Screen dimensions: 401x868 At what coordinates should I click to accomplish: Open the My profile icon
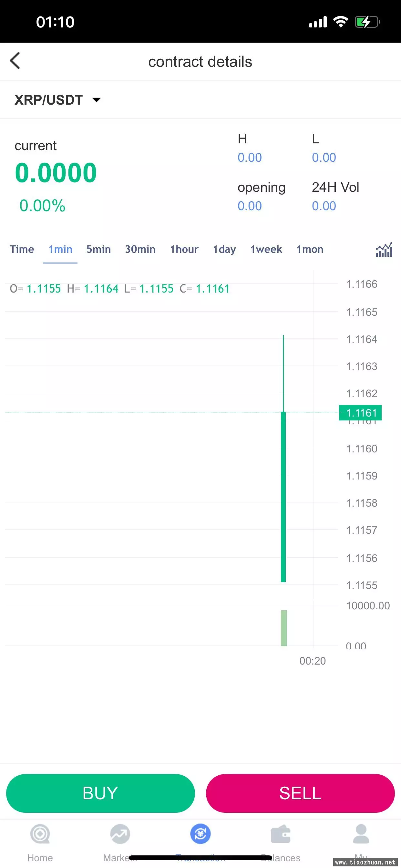[x=361, y=834]
